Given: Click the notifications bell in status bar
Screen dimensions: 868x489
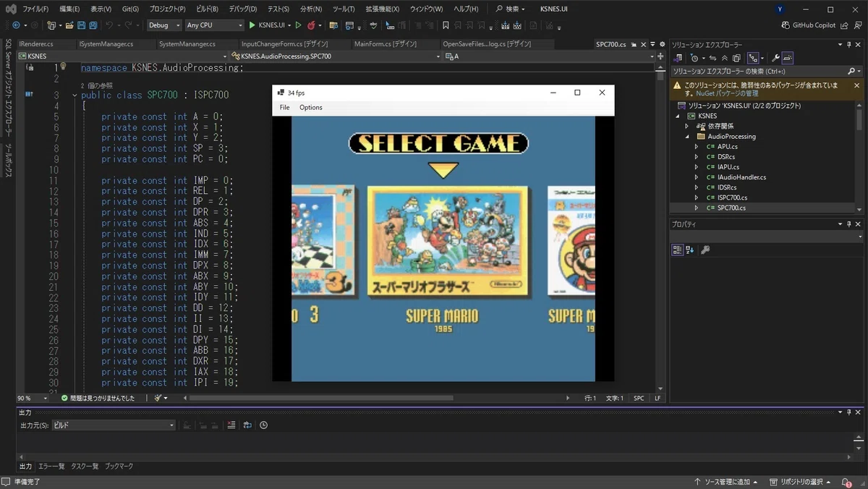Looking at the screenshot, I should pyautogui.click(x=847, y=482).
